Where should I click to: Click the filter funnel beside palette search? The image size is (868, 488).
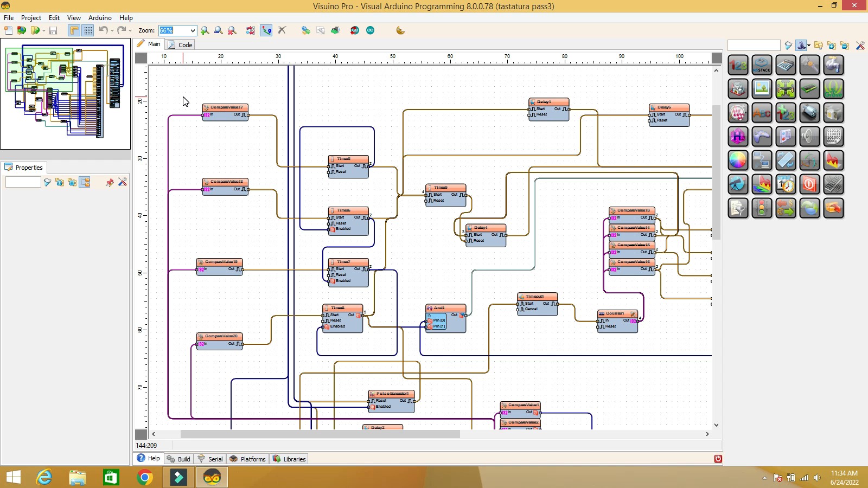[x=788, y=46]
